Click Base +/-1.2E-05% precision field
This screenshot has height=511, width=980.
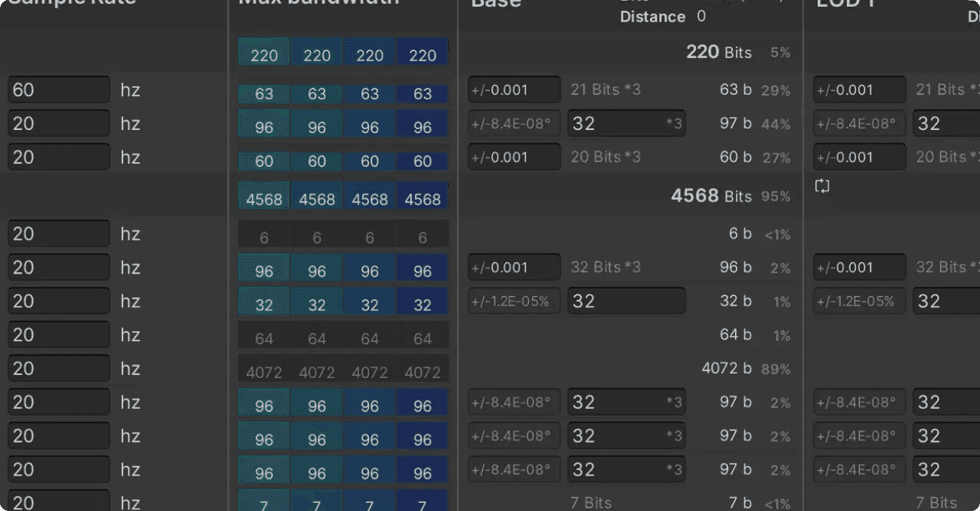point(514,301)
